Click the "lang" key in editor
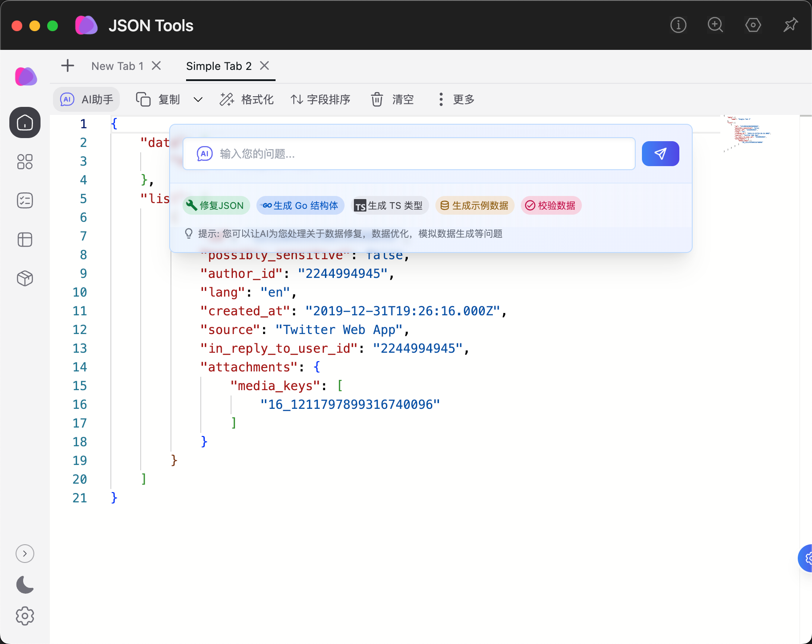This screenshot has width=812, height=644. point(223,292)
